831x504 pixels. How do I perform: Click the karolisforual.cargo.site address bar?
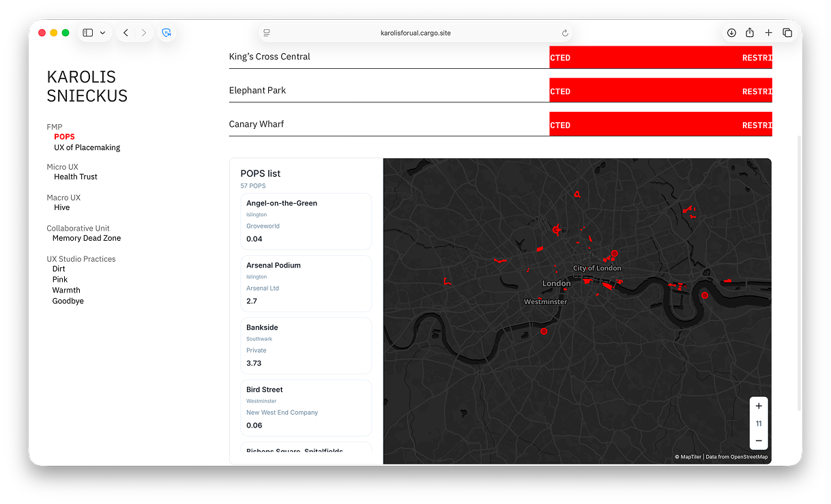(415, 33)
